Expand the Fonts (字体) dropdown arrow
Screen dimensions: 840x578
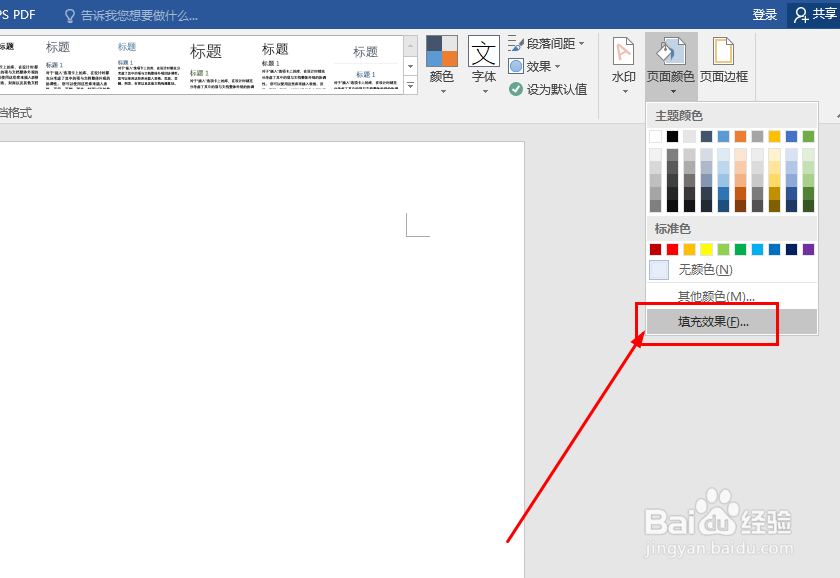click(485, 92)
